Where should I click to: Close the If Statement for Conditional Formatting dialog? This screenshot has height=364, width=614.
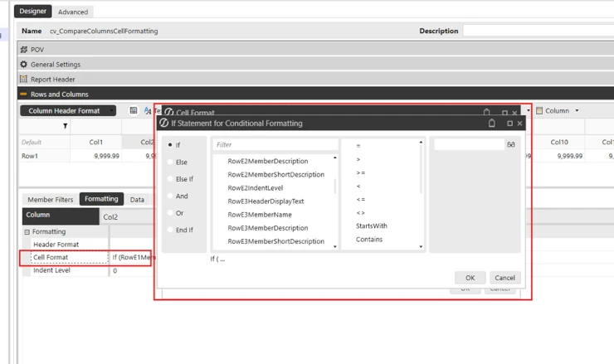click(519, 124)
